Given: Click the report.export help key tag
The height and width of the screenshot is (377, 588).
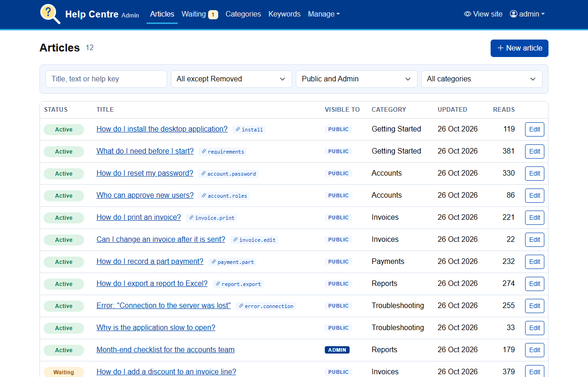Looking at the screenshot, I should pyautogui.click(x=238, y=284).
